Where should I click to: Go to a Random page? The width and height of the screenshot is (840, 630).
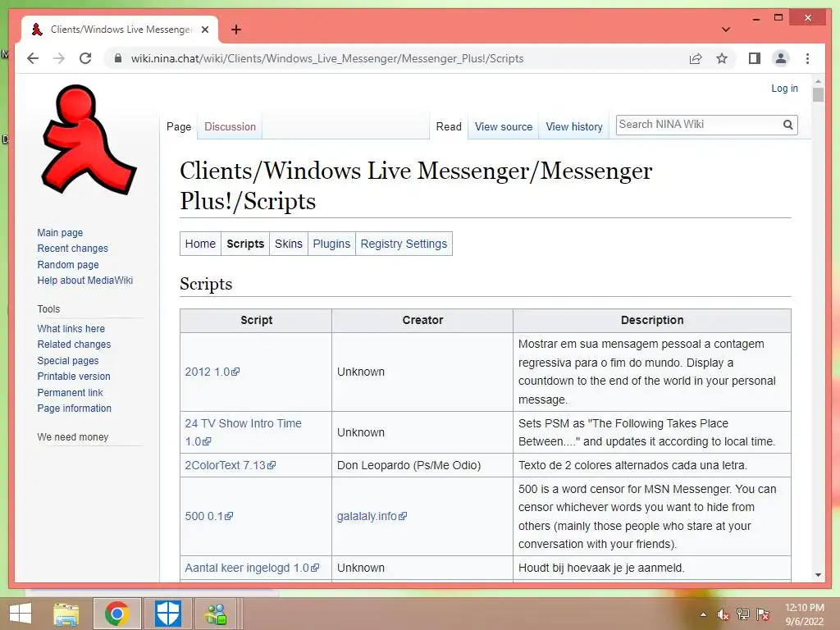pyautogui.click(x=68, y=265)
